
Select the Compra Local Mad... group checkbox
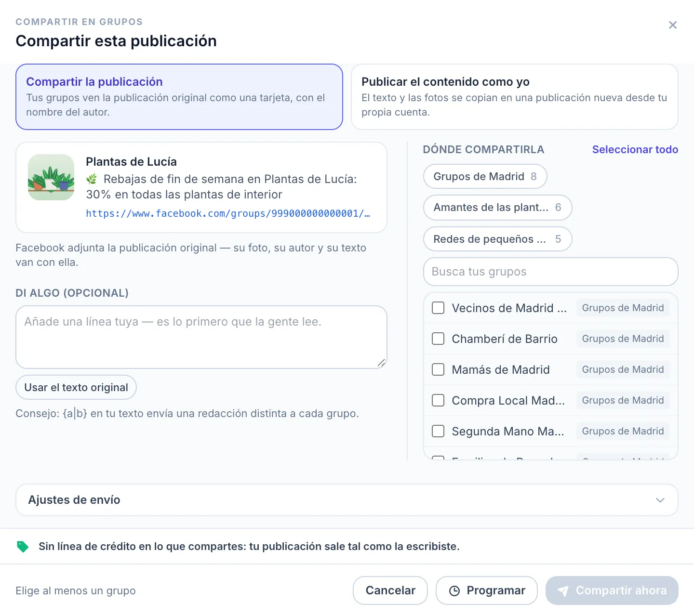(x=438, y=400)
